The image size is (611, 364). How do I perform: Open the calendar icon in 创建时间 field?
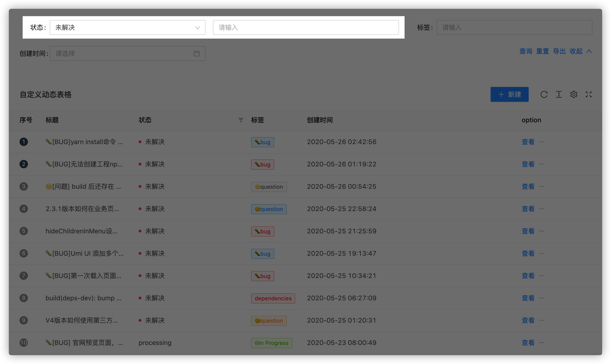pyautogui.click(x=197, y=53)
